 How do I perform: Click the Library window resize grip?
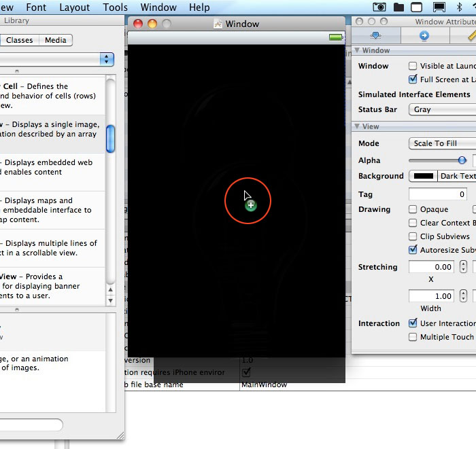120,435
